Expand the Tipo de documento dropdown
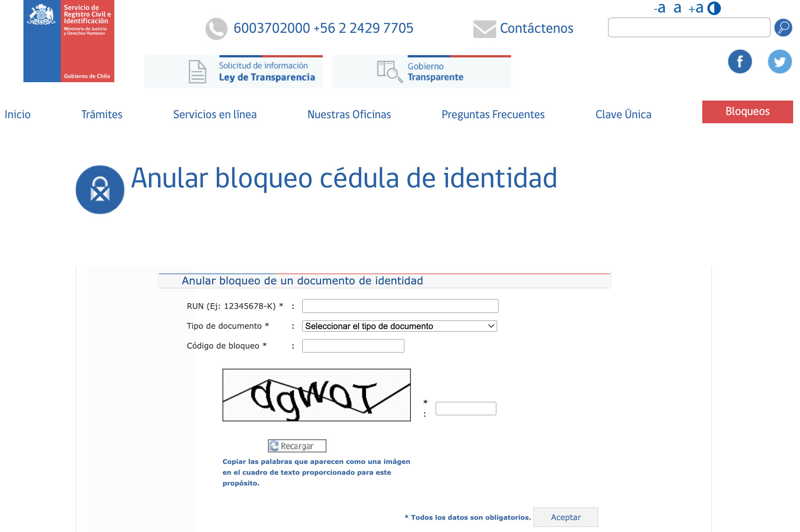Viewport: 800px width, 532px height. (399, 326)
